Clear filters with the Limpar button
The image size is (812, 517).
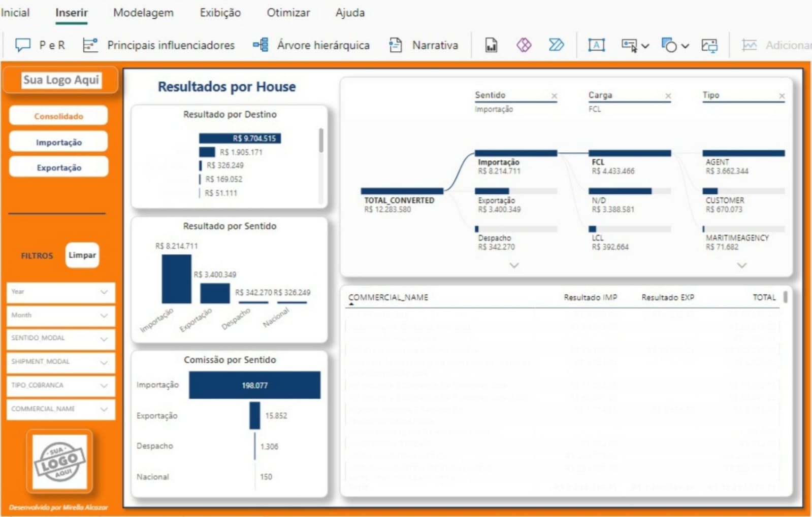coord(82,255)
